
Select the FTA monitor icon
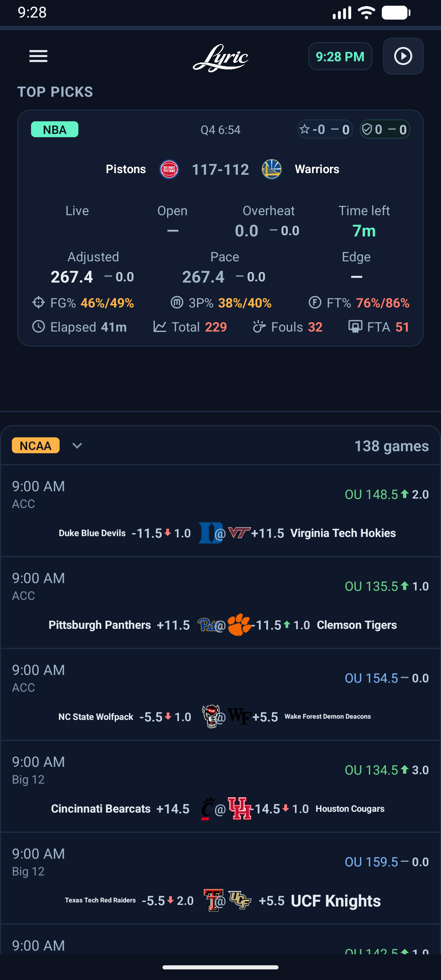coord(354,327)
